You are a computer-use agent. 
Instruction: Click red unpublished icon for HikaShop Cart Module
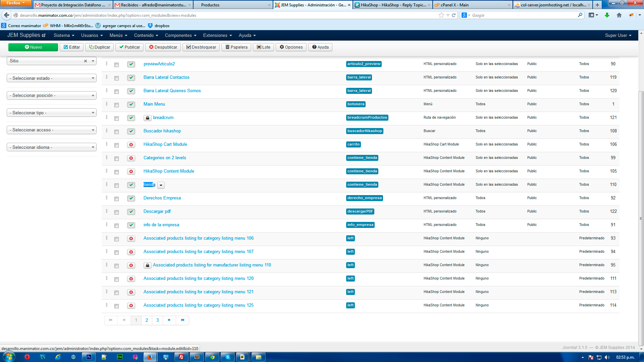tap(131, 145)
